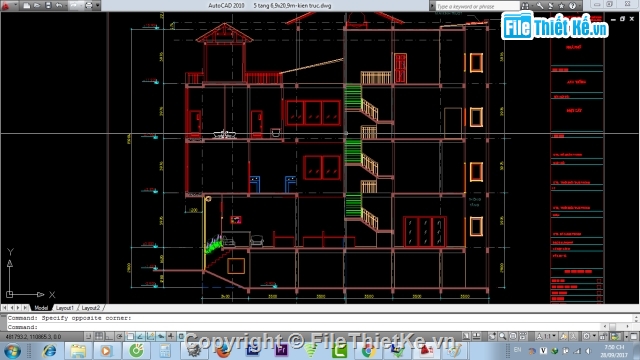The image size is (640, 360).
Task: Toggle Snap mode in status bar
Action: pyautogui.click(x=89, y=336)
